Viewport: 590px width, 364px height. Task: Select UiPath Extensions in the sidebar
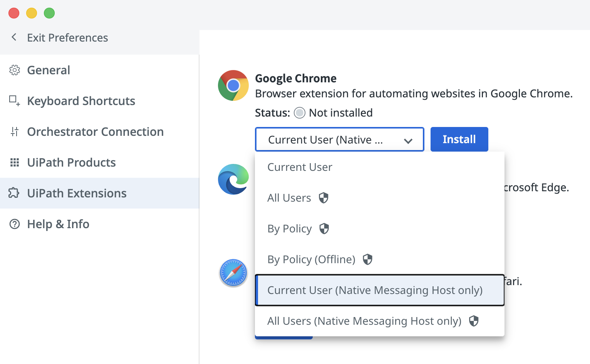tap(99, 193)
